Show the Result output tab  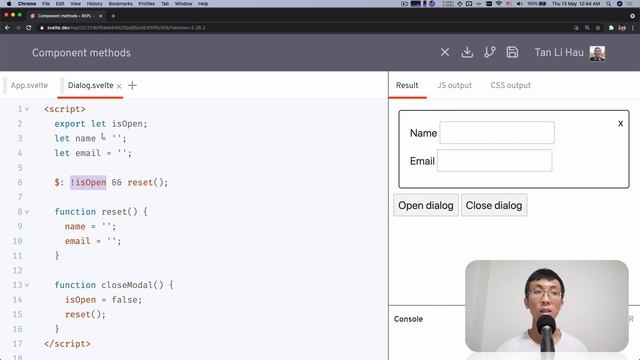(407, 85)
